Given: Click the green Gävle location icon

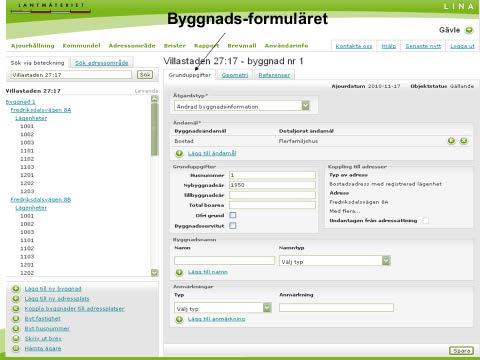Looking at the screenshot, I should (x=469, y=30).
